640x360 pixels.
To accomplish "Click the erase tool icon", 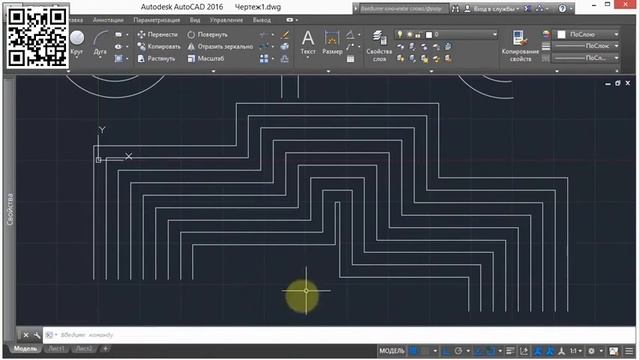I will tap(284, 35).
